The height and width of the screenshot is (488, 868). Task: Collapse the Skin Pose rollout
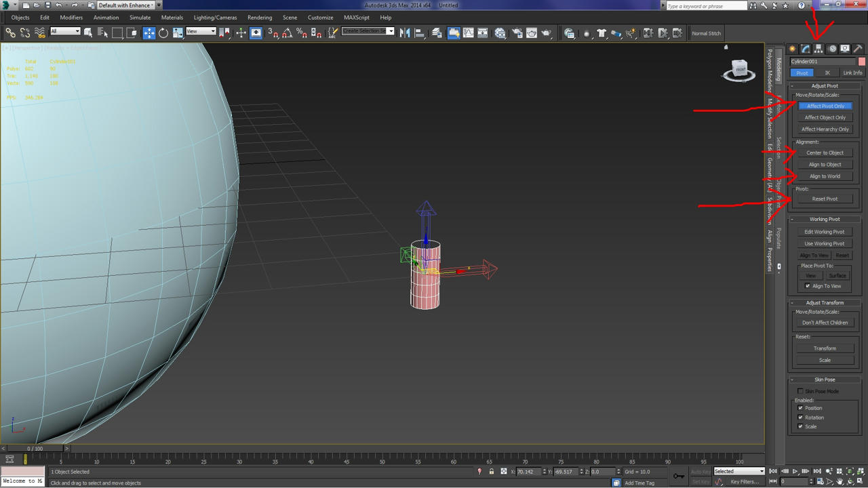click(x=825, y=380)
